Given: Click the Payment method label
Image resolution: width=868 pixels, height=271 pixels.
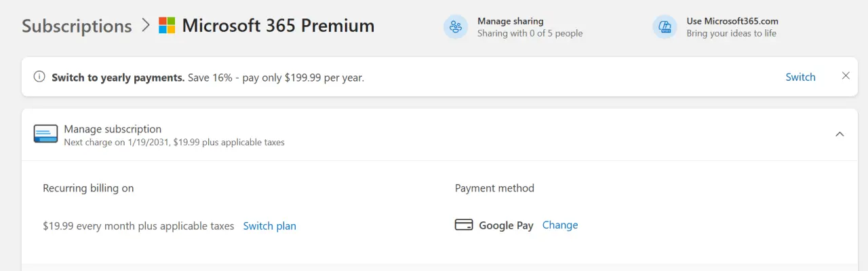Looking at the screenshot, I should click(x=494, y=188).
